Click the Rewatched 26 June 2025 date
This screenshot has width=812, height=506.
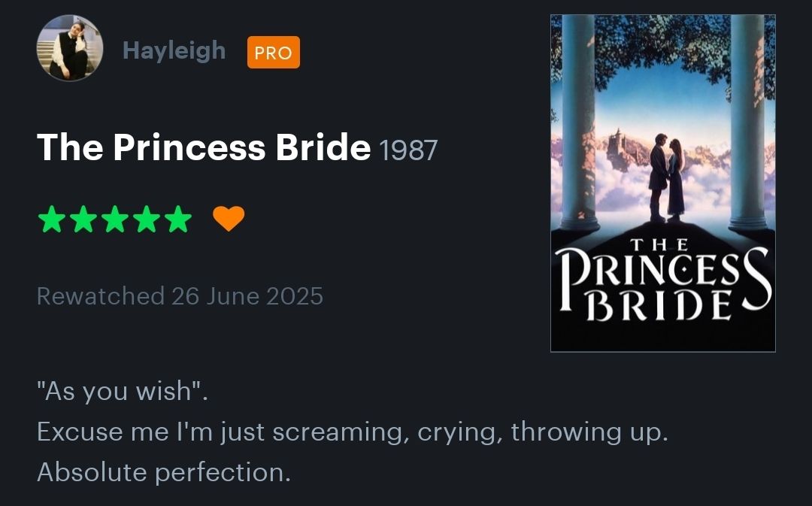pyautogui.click(x=180, y=296)
